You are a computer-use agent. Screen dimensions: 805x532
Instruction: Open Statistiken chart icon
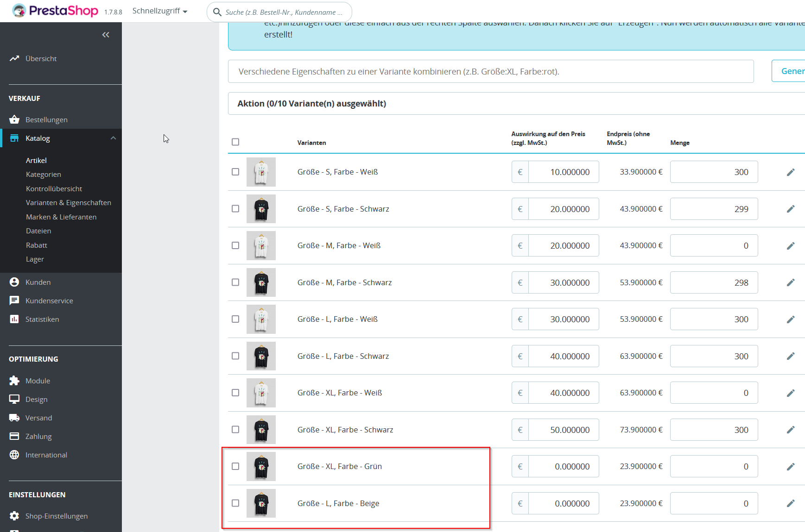[14, 319]
